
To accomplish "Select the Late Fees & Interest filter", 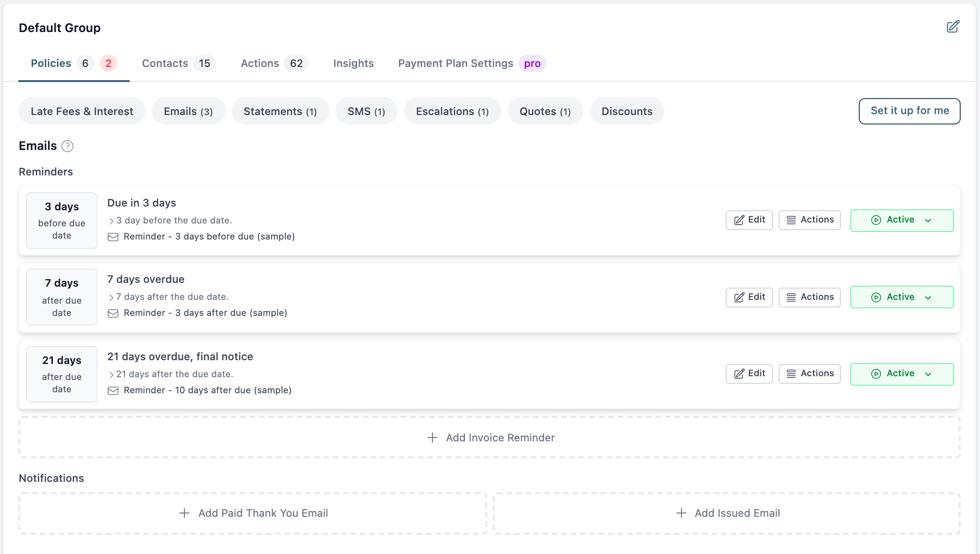I will [82, 111].
